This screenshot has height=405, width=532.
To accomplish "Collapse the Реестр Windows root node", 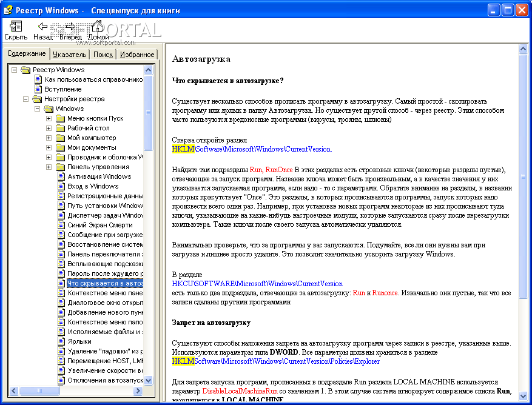I will [14, 70].
